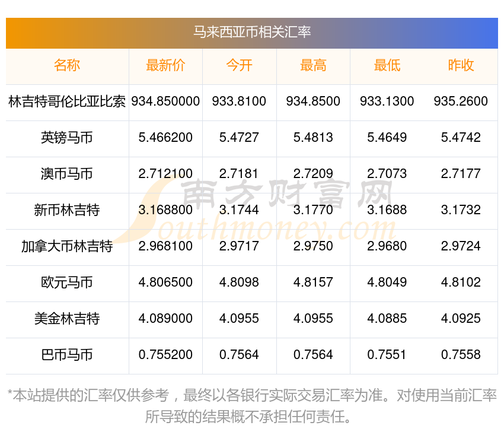Click lowest value 5.4649
The image size is (504, 435).
tap(387, 138)
